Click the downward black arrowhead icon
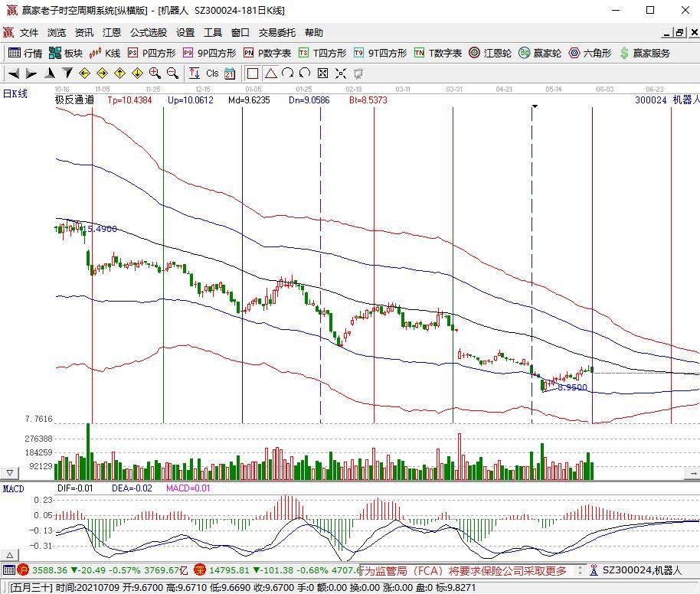This screenshot has width=700, height=594. click(67, 73)
